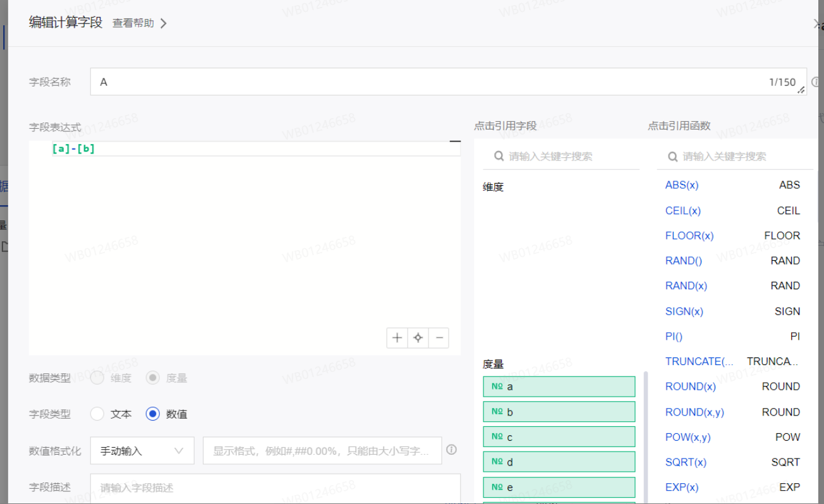Viewport: 824px width, 504px height.
Task: Select the 维度 data type radio button
Action: coord(97,378)
